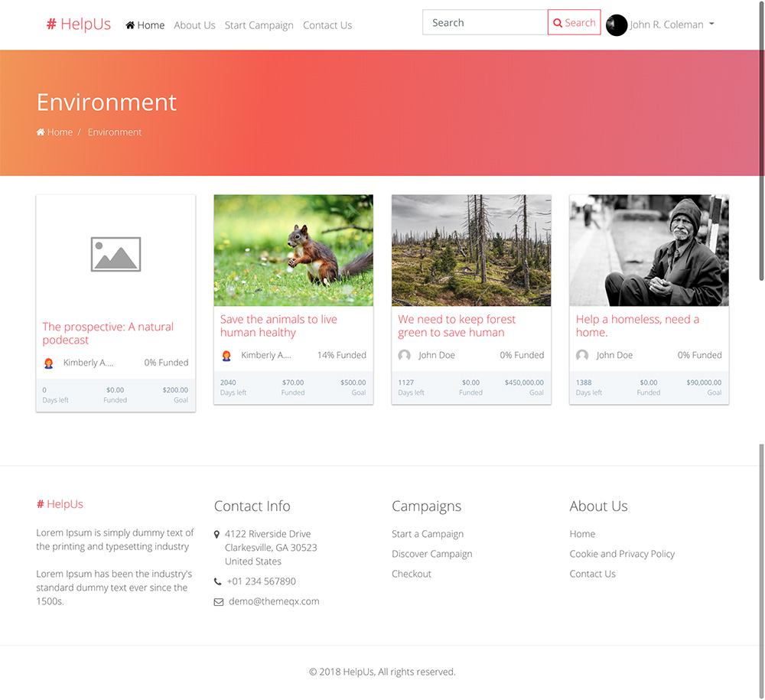The width and height of the screenshot is (765, 700).
Task: Open 'Save the animals to live human healthy'
Action: point(278,326)
